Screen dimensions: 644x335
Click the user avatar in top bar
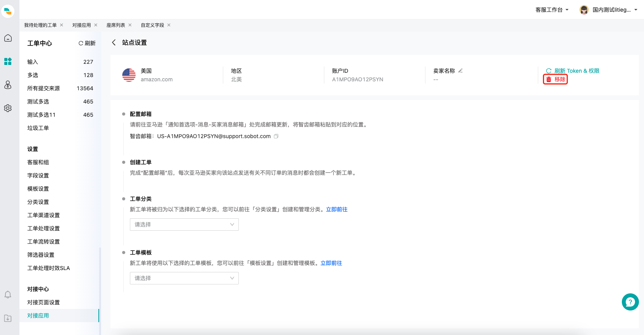click(x=584, y=10)
